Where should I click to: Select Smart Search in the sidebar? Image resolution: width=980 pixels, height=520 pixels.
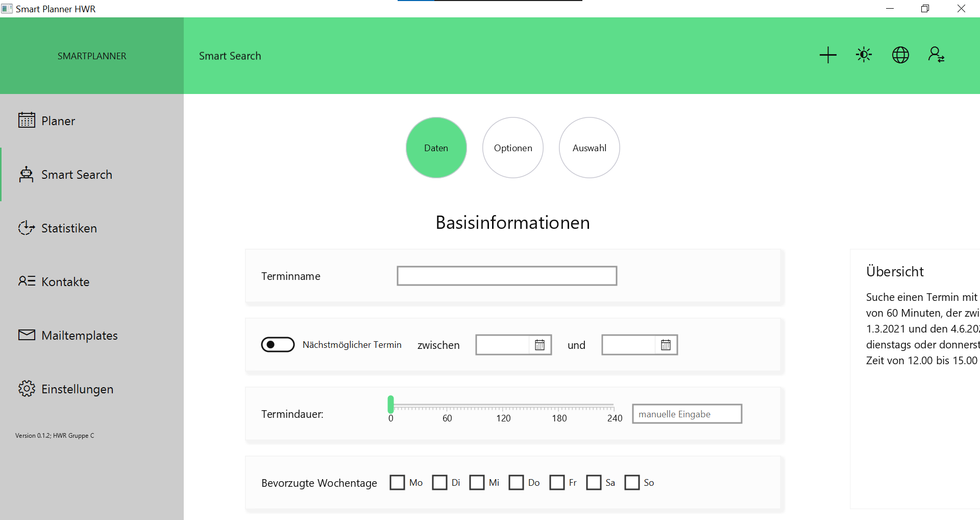coord(92,174)
